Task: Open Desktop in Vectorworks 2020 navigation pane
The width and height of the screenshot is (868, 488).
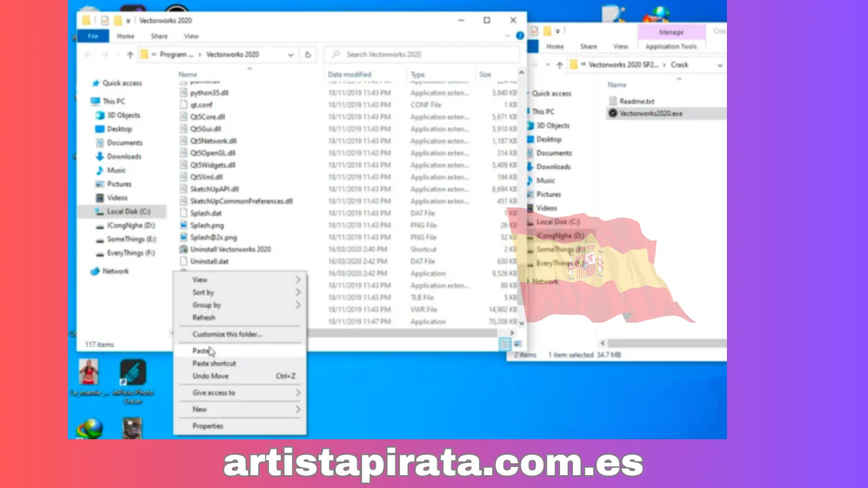Action: (x=113, y=129)
